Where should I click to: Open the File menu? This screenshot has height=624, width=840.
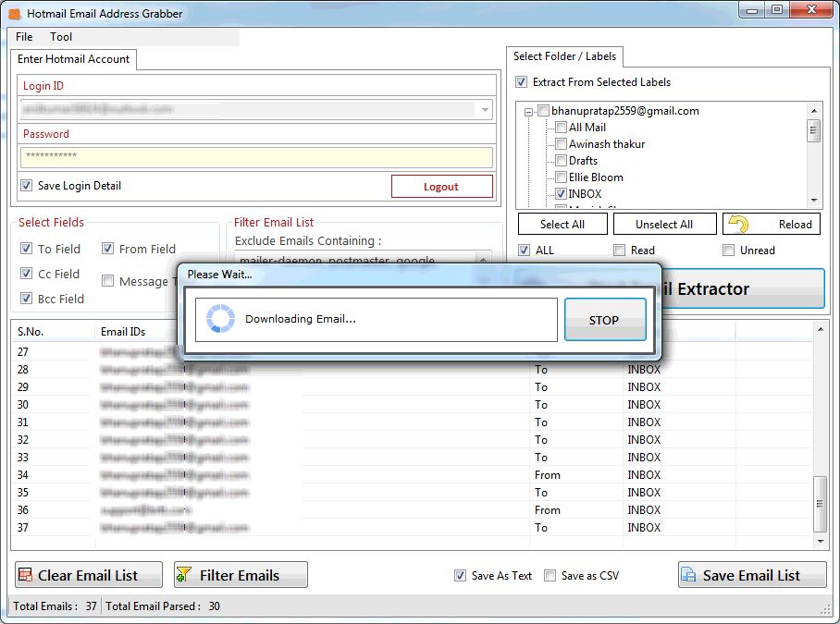point(24,37)
